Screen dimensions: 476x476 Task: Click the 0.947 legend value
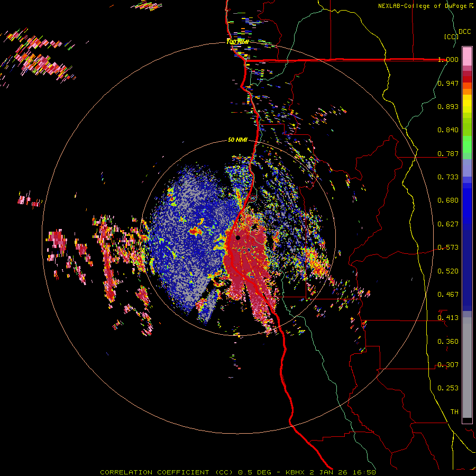pos(448,83)
